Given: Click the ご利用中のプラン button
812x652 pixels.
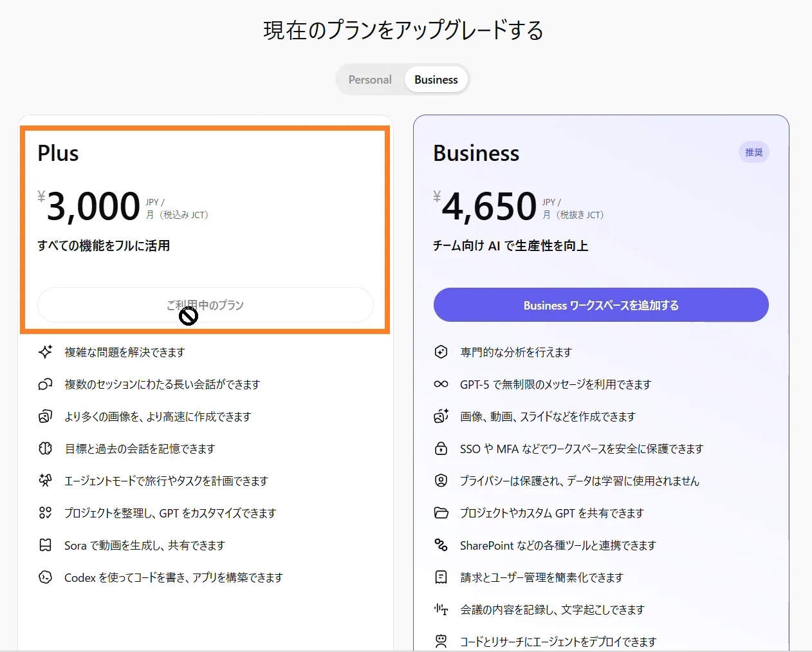Looking at the screenshot, I should pyautogui.click(x=205, y=305).
